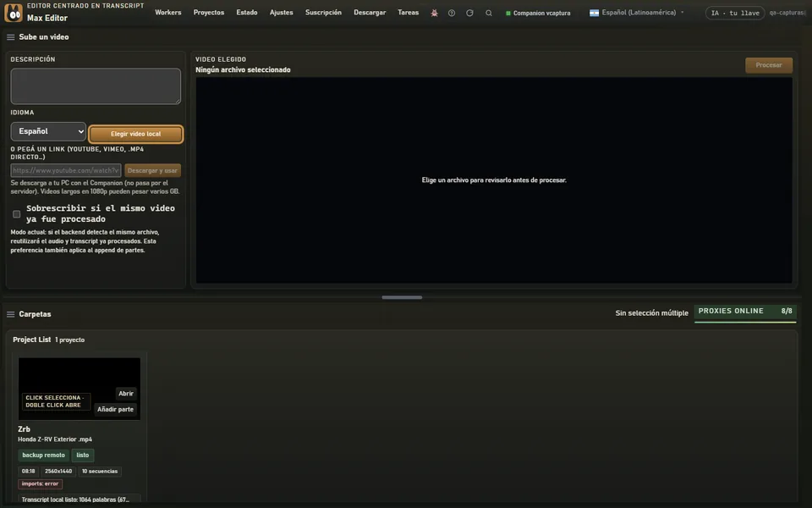The width and height of the screenshot is (812, 508).
Task: Click the green Companion status indicator
Action: (508, 13)
